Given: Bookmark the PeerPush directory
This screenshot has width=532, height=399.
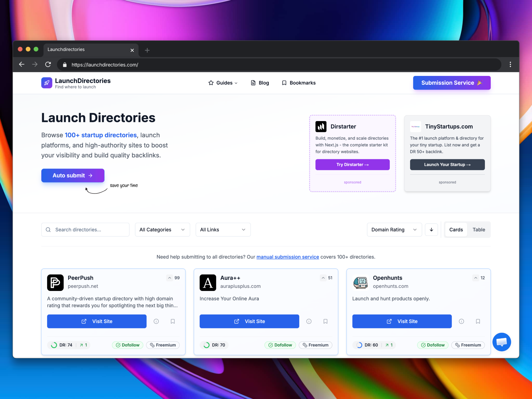Looking at the screenshot, I should tap(173, 321).
